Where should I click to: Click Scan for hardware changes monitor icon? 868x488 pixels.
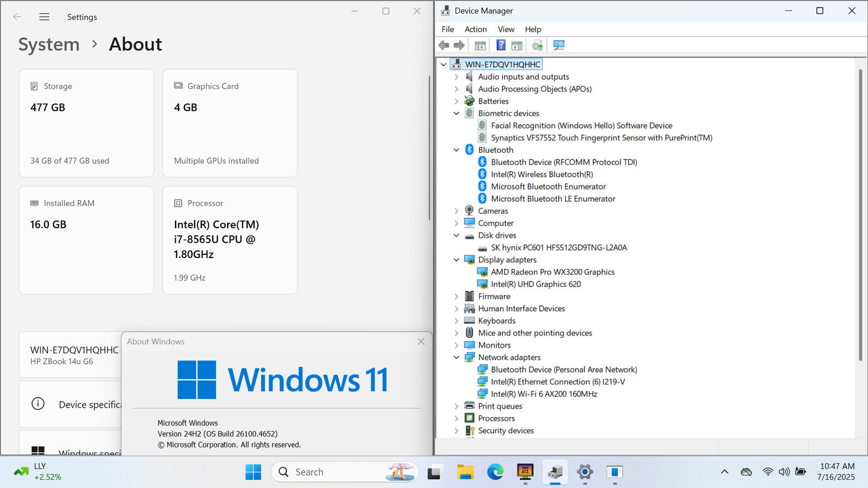[x=559, y=45]
